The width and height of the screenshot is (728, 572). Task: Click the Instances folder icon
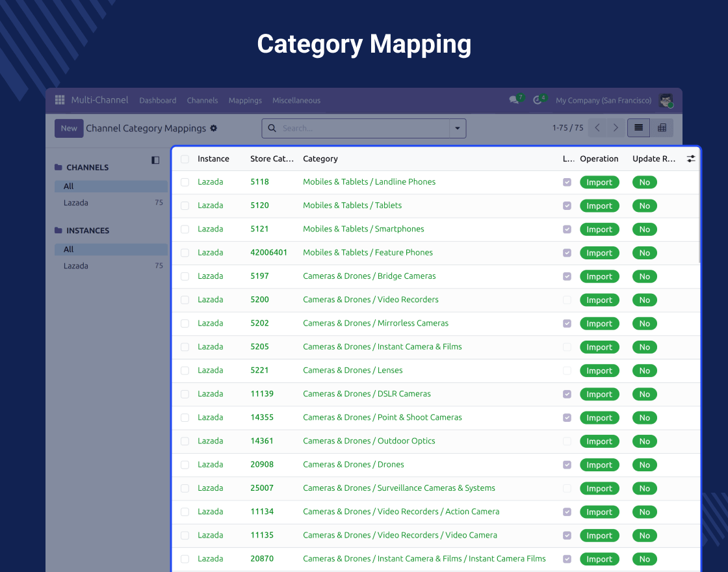coord(58,230)
